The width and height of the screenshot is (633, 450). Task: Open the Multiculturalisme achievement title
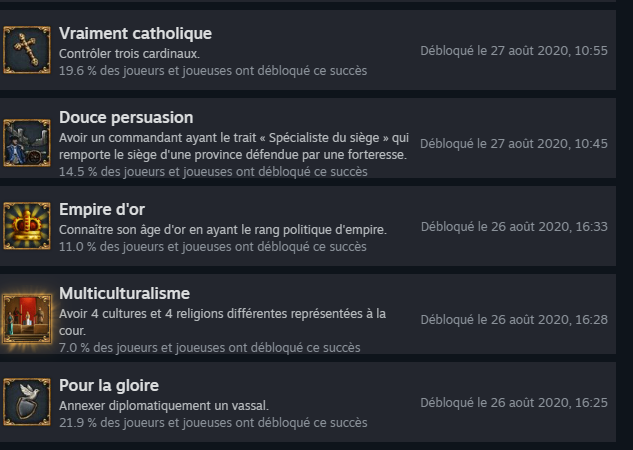[124, 293]
